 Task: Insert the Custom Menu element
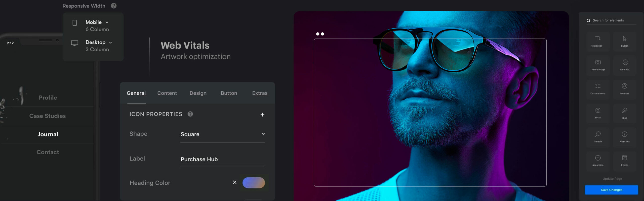click(598, 89)
